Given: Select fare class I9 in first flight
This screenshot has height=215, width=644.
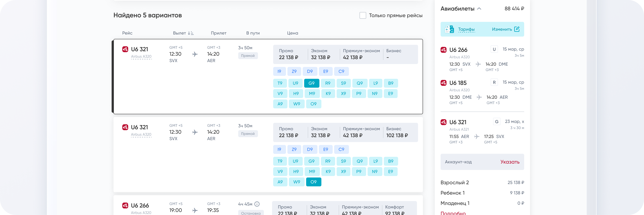Looking at the screenshot, I should (279, 71).
